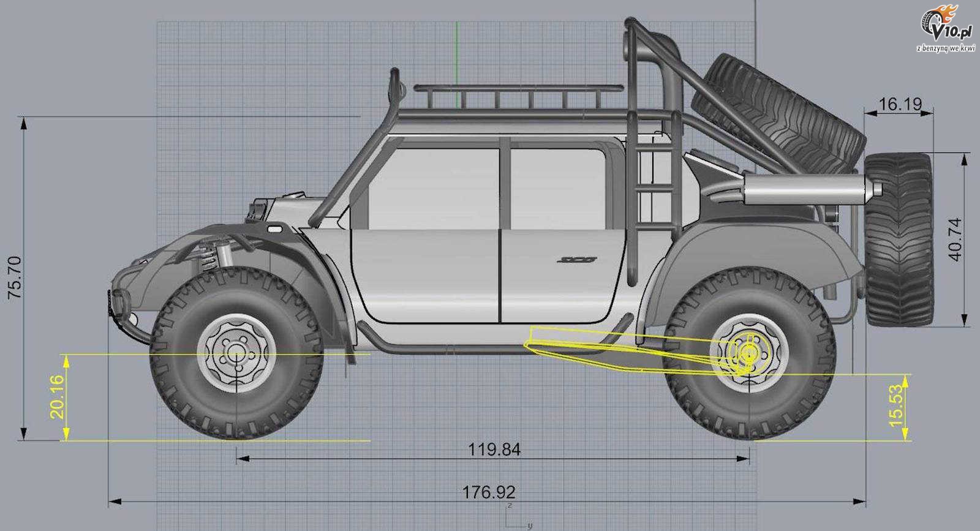Select the 40.74 spare tire dimension

point(956,239)
